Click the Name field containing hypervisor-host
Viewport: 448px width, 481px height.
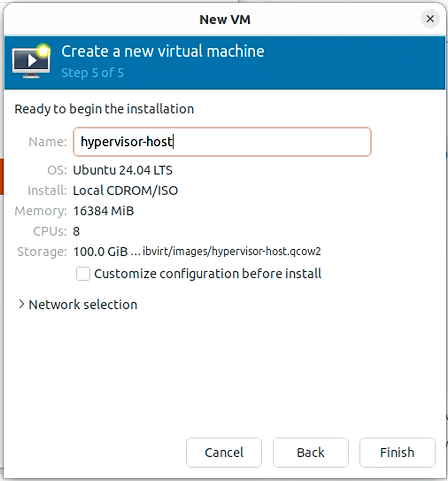pos(221,142)
